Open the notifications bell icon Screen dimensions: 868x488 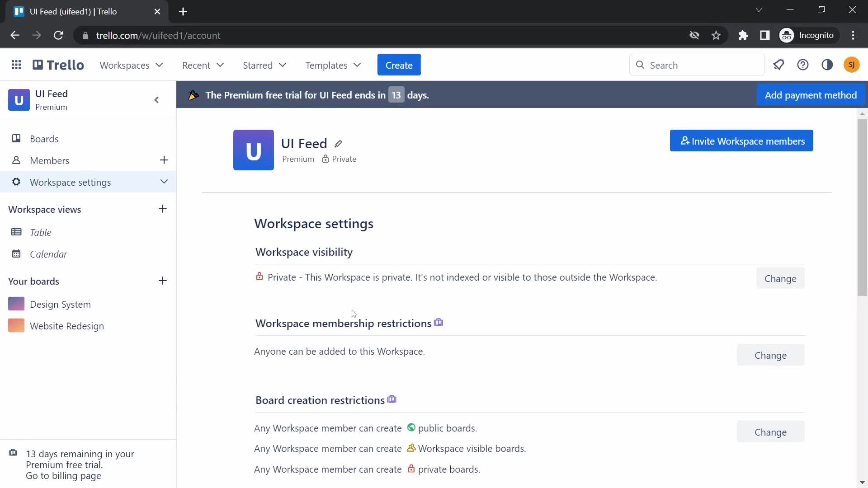click(778, 65)
